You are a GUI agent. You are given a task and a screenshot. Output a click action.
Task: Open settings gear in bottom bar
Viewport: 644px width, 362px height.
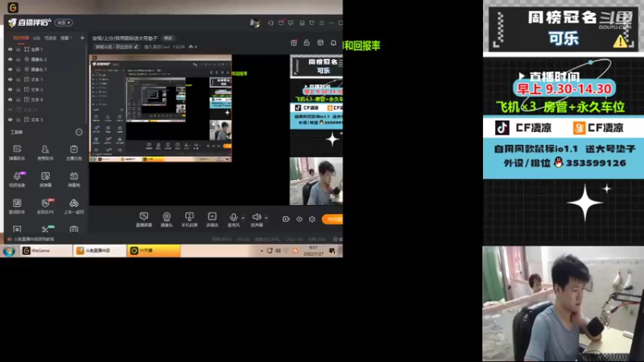[312, 219]
